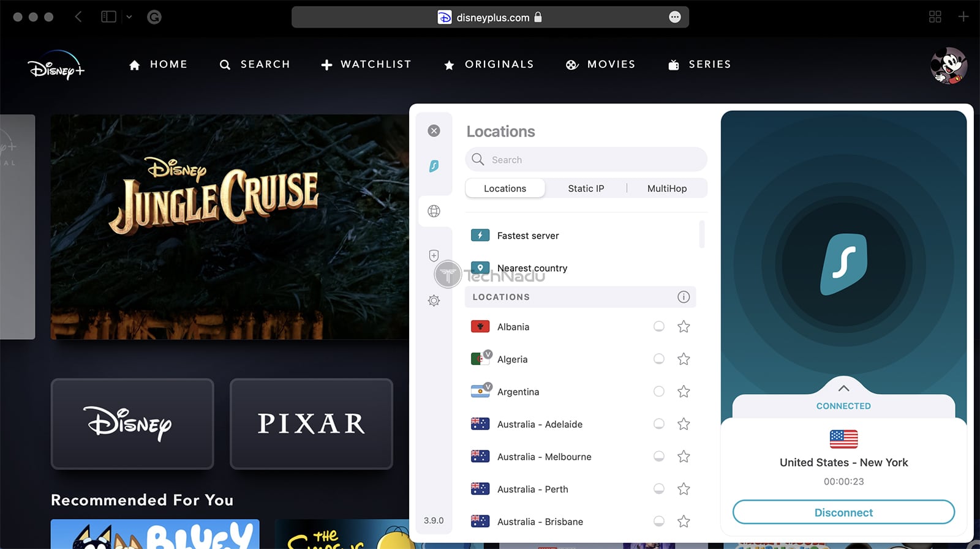Open the Mickey Mouse profile avatar
Screen dimensions: 980x549
point(948,65)
